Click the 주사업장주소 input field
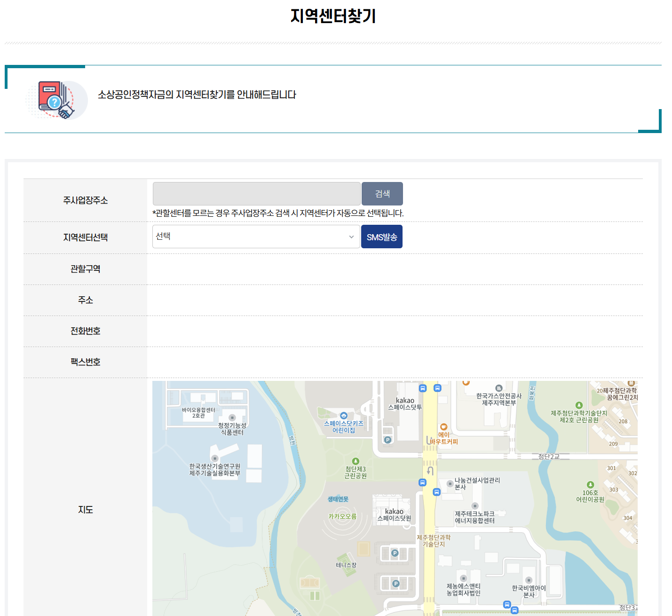This screenshot has height=616, width=672. pyautogui.click(x=256, y=194)
